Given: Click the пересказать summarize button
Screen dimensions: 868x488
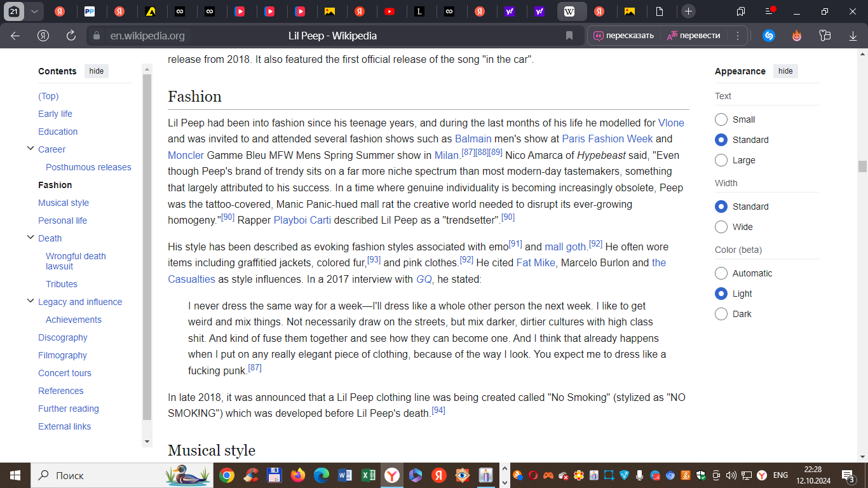Looking at the screenshot, I should [x=623, y=36].
